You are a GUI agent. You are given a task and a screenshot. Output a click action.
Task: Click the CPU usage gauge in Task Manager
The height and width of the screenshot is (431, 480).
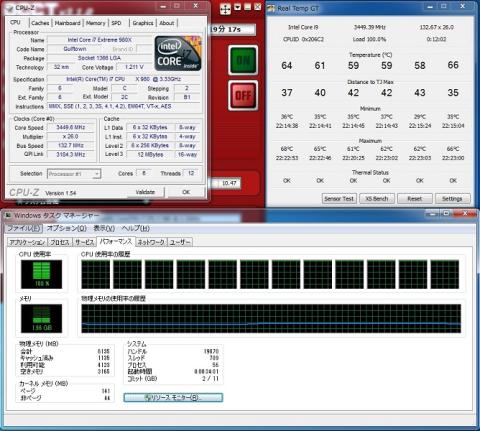[41, 274]
